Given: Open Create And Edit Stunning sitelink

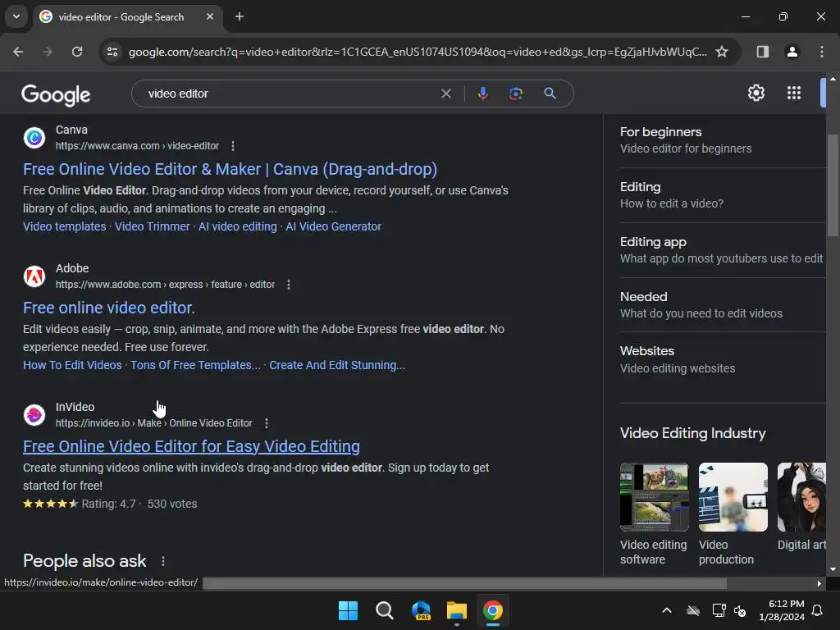Looking at the screenshot, I should click(x=337, y=365).
